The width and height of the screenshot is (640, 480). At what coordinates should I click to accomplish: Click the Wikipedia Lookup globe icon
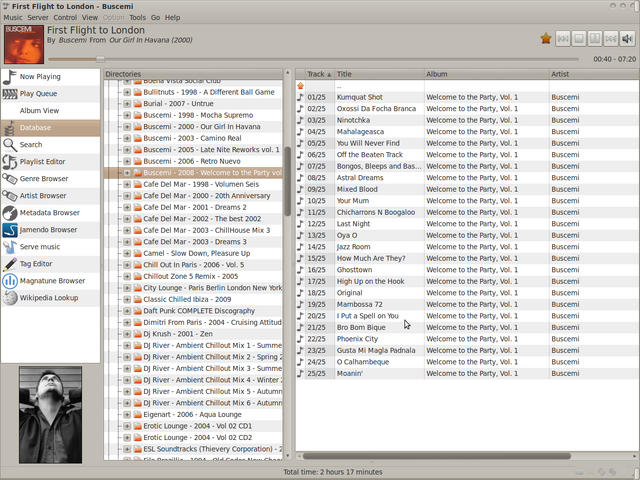(x=10, y=298)
